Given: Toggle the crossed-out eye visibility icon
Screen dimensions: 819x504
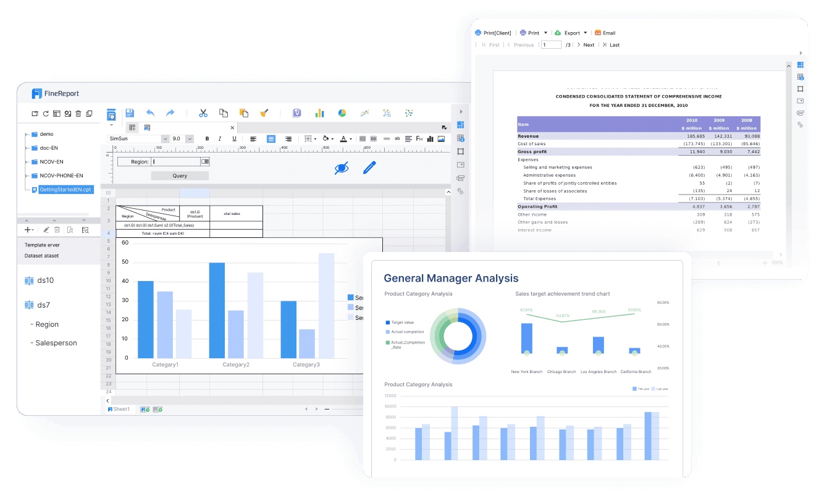Looking at the screenshot, I should click(x=341, y=167).
